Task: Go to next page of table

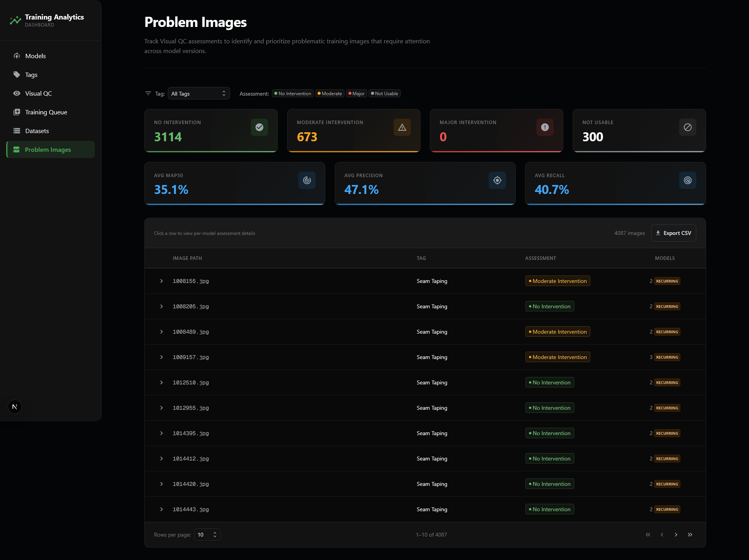Action: click(x=676, y=535)
